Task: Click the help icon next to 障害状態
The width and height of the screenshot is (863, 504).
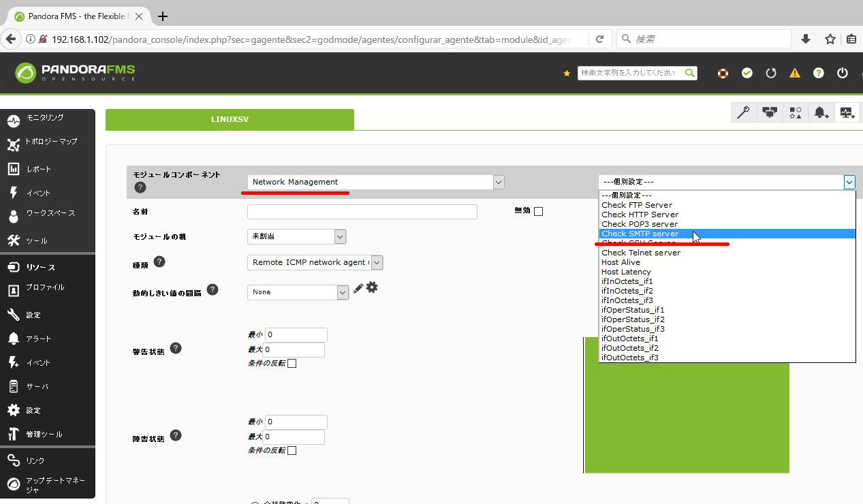Action: pyautogui.click(x=176, y=435)
